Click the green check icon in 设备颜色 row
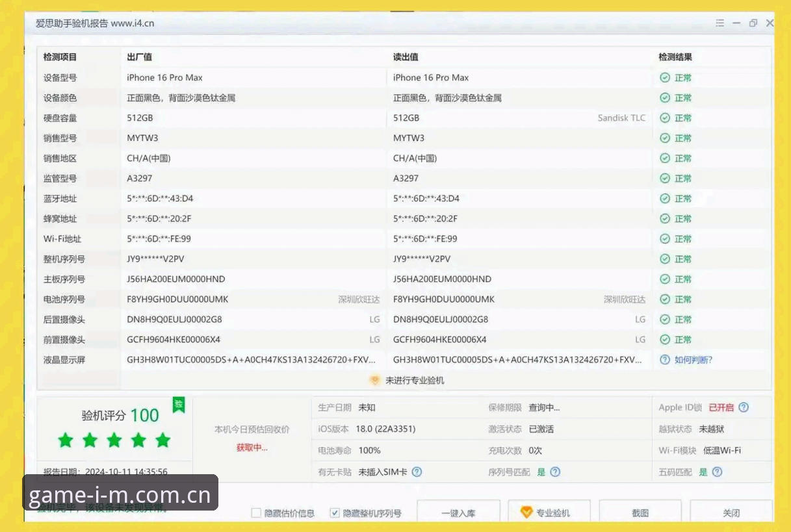 coord(665,97)
